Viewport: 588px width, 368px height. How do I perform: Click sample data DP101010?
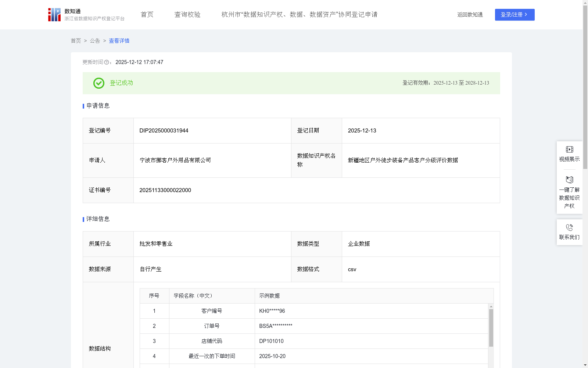pos(271,341)
